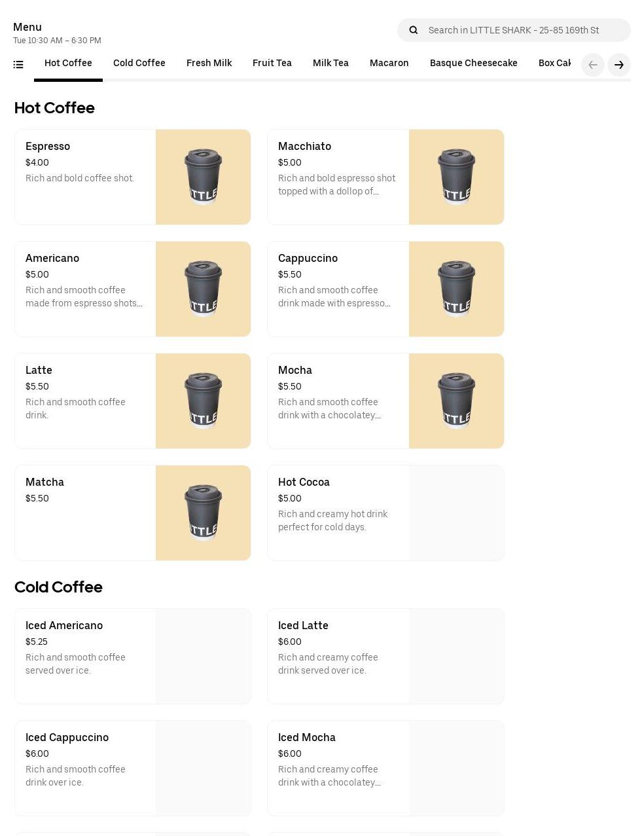Switch to the Cold Coffee tab
This screenshot has width=644, height=836.
[x=139, y=64]
